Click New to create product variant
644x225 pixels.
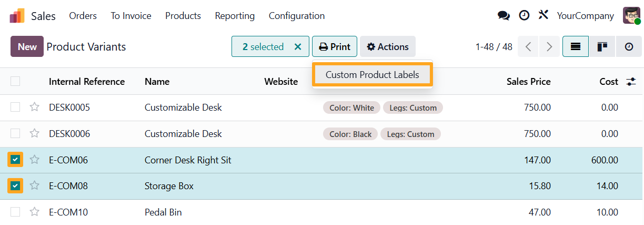pyautogui.click(x=27, y=47)
